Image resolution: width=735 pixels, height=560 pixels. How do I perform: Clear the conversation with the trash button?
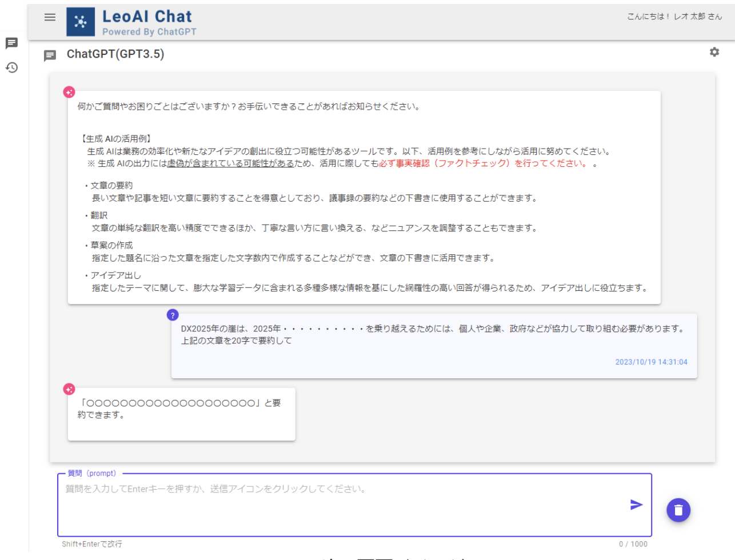(678, 510)
